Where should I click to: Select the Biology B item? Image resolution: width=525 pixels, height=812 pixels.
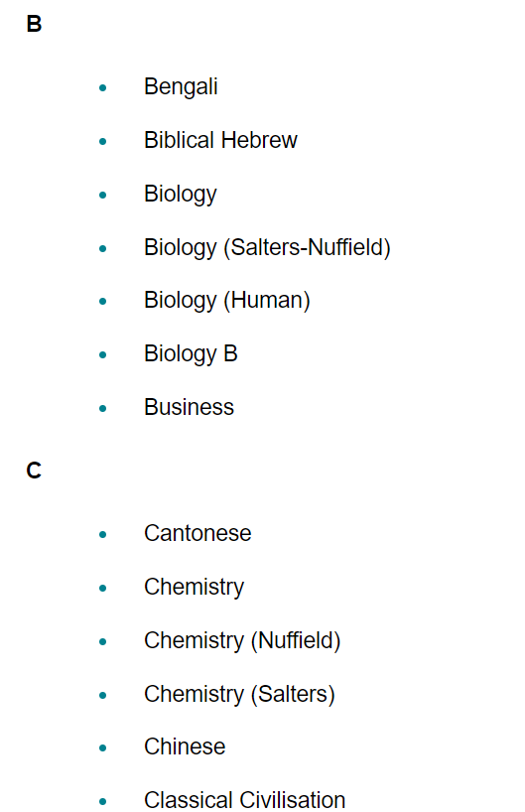click(x=191, y=354)
